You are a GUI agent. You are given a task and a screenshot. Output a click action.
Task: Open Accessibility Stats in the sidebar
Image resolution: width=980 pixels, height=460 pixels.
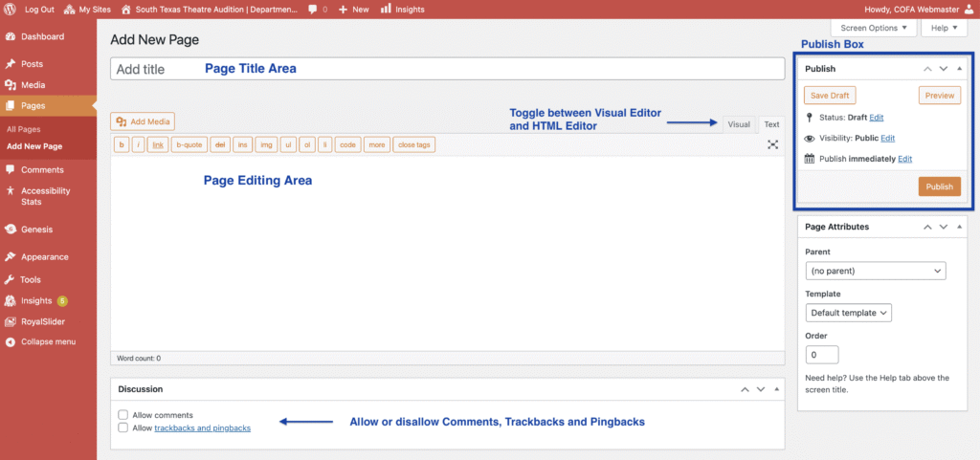45,196
